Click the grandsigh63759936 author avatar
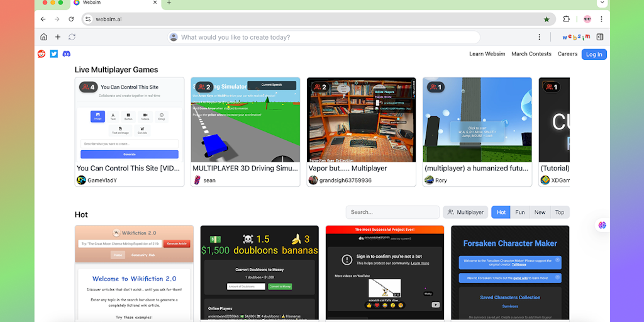Viewport: 644px width, 322px height. pos(313,180)
